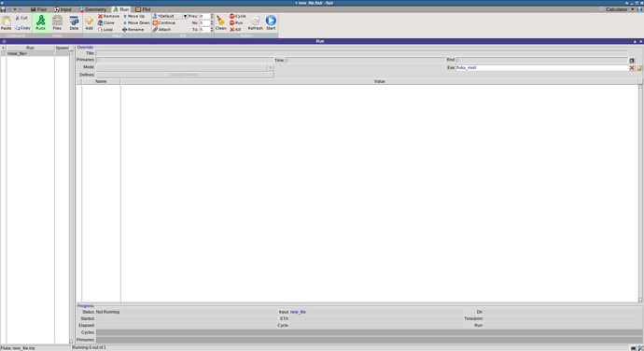Toggle the Attach option
Viewport: 644px width, 351px height.
tap(161, 30)
